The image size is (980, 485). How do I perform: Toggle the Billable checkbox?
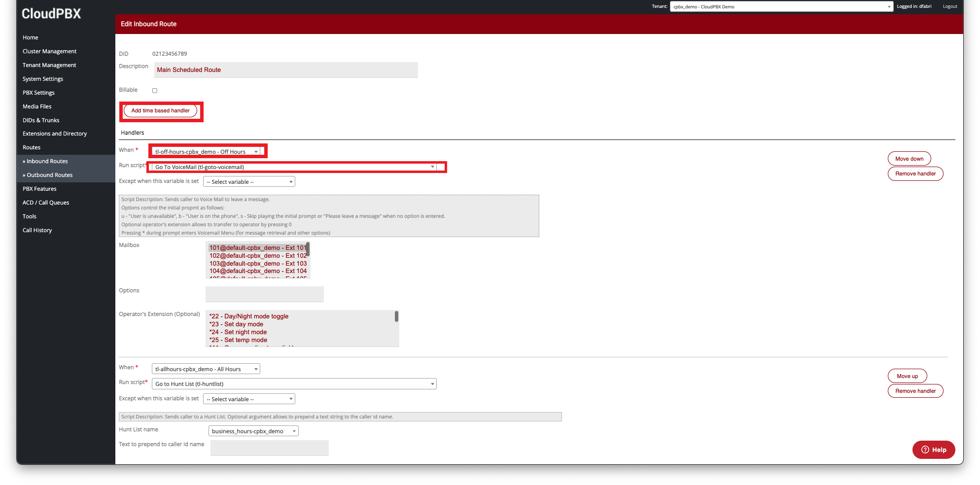pyautogui.click(x=155, y=91)
